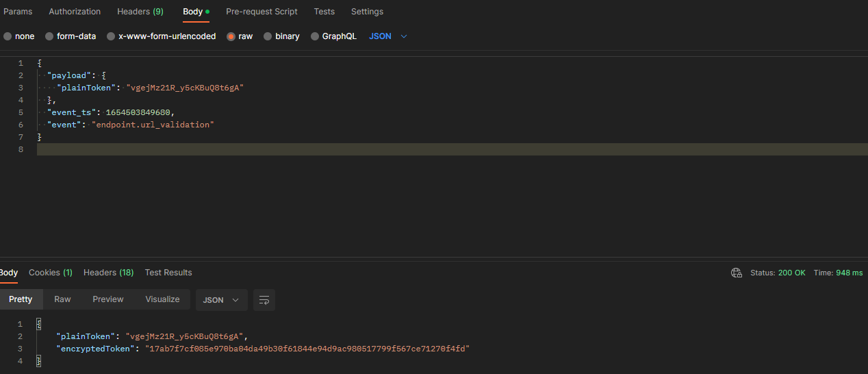Image resolution: width=868 pixels, height=374 pixels.
Task: Open the request Settings tab
Action: tap(367, 12)
